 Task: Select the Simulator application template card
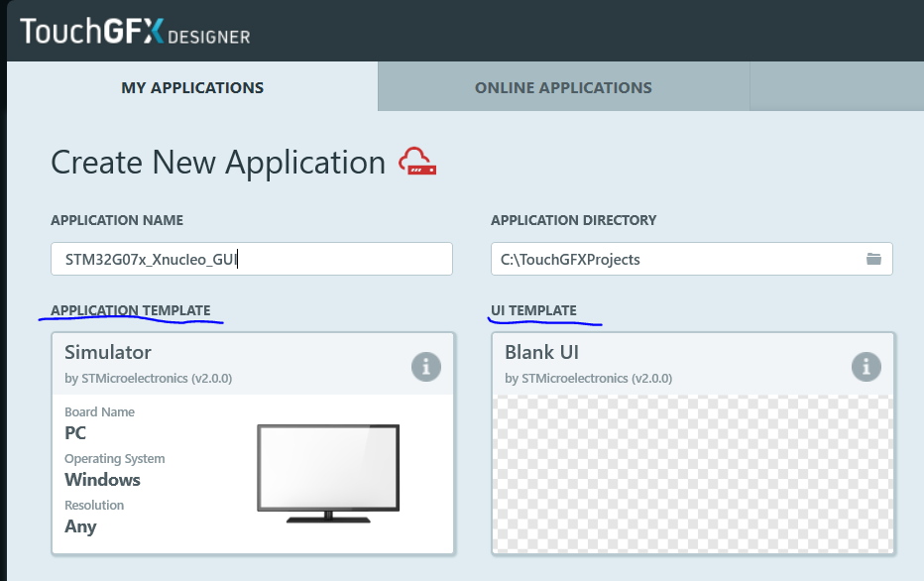point(253,443)
